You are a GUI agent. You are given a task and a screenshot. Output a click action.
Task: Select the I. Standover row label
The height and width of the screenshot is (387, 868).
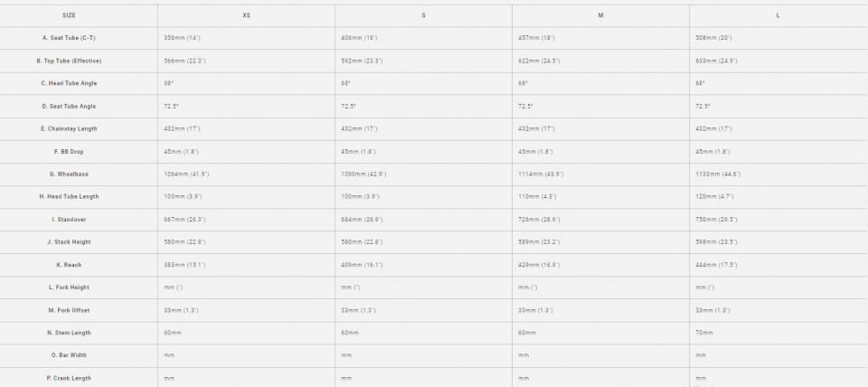point(70,220)
